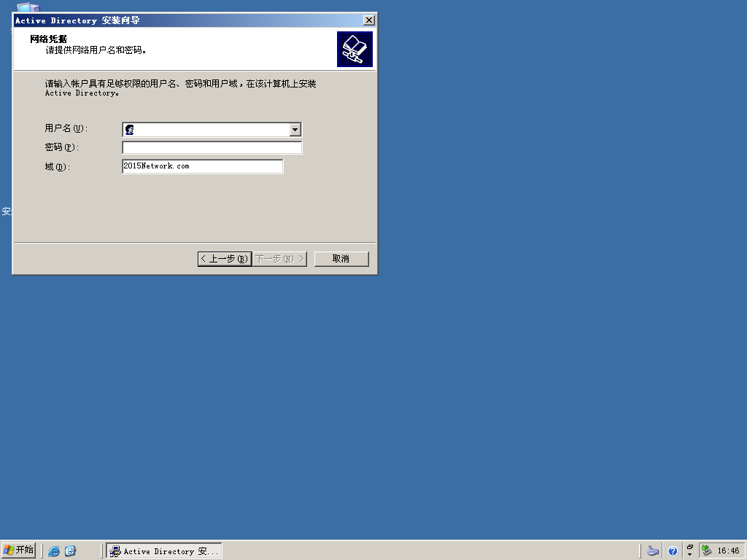Close the Active Directory wizard window
The height and width of the screenshot is (560, 747).
[368, 20]
